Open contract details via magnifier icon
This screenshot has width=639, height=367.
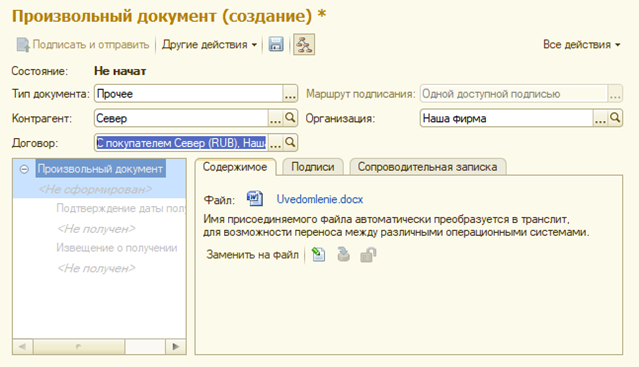click(x=290, y=143)
